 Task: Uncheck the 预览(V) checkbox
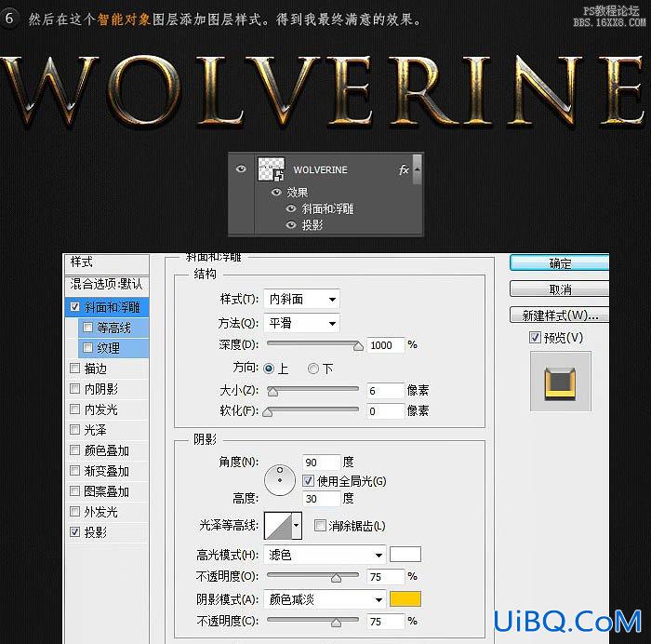pos(535,337)
